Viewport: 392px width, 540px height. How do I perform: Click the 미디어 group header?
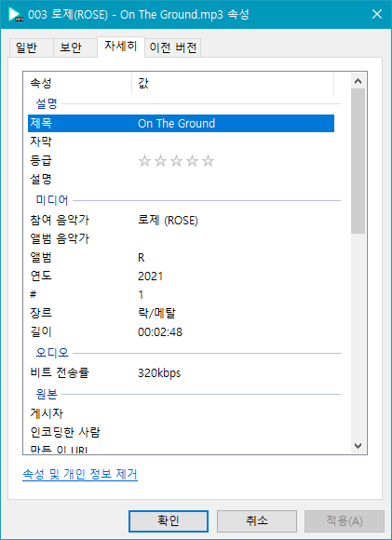pos(52,200)
